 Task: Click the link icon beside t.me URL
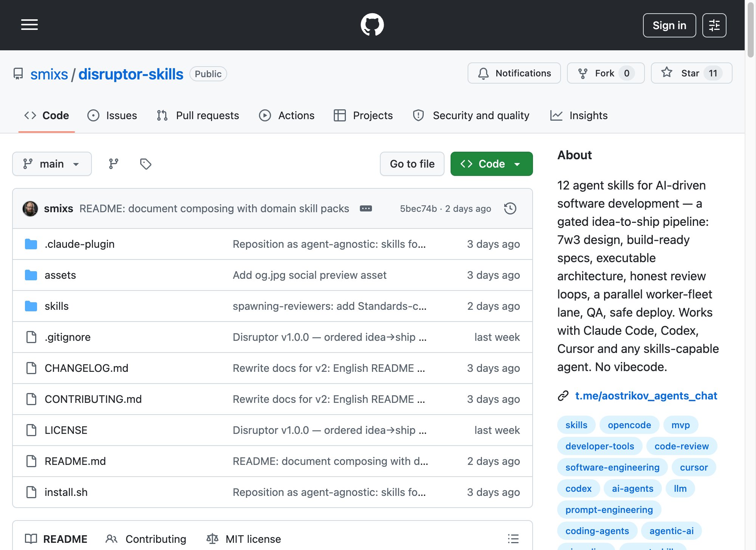(563, 396)
